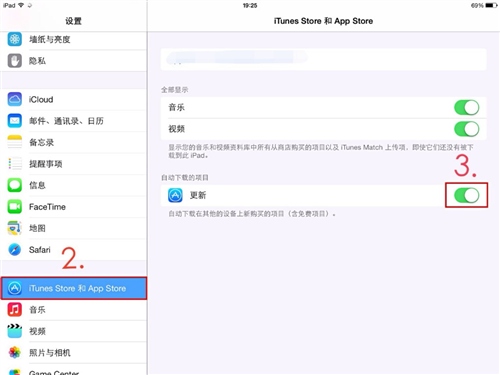This screenshot has width=500, height=375.
Task: Open 墙纸与亮度 settings
Action: tap(73, 39)
